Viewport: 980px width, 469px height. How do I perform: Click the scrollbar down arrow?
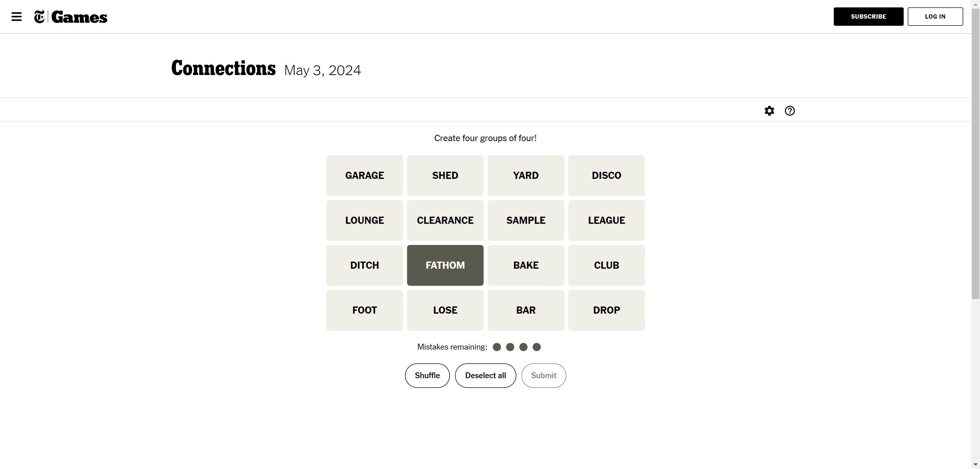(x=975, y=465)
